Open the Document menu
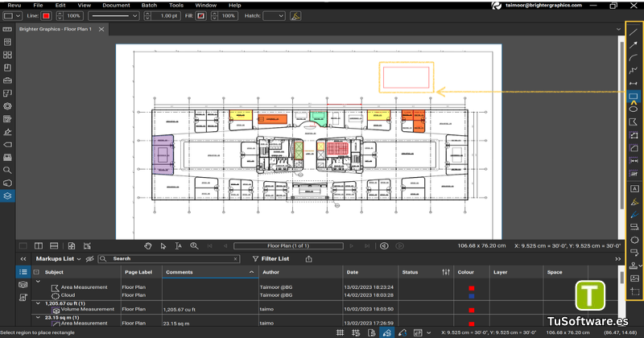 pyautogui.click(x=116, y=6)
